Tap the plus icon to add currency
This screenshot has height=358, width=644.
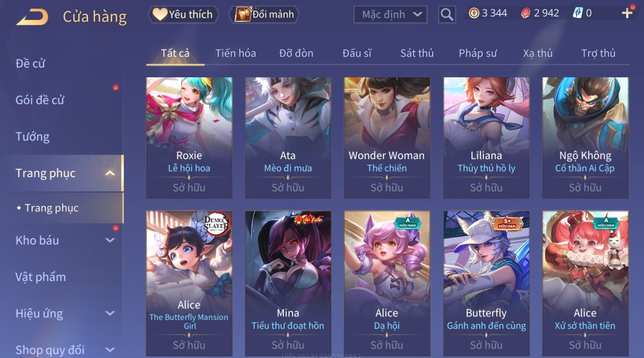click(x=627, y=13)
